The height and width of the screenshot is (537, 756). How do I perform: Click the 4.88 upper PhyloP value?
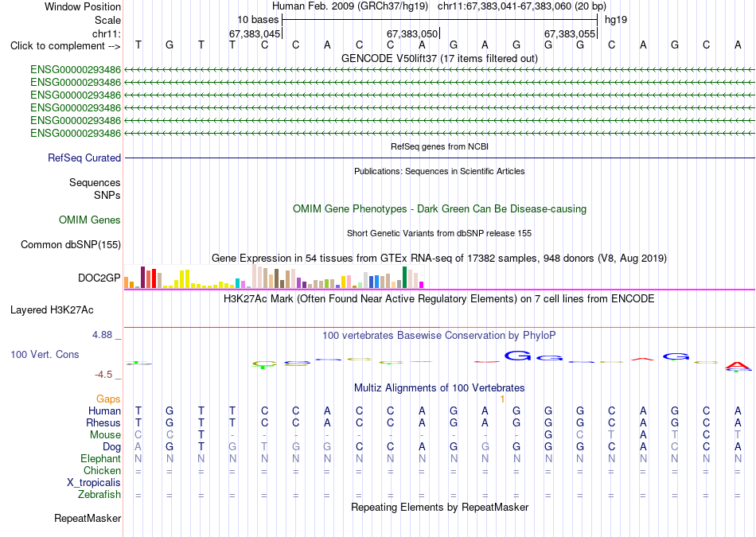point(102,335)
